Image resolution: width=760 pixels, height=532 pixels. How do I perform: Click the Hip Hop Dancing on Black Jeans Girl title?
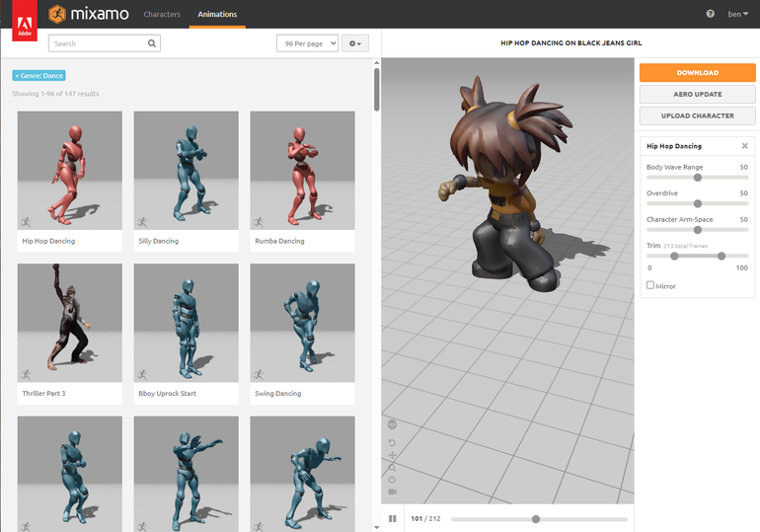tap(570, 42)
